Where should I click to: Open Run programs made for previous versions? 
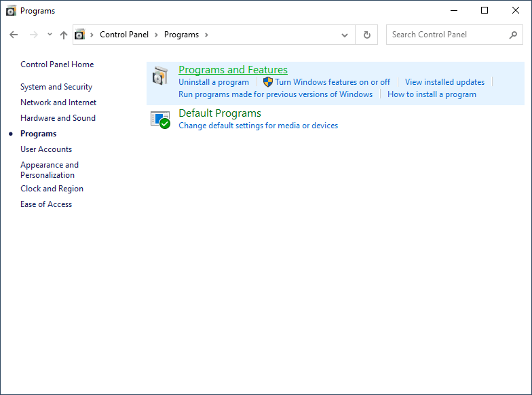(275, 94)
